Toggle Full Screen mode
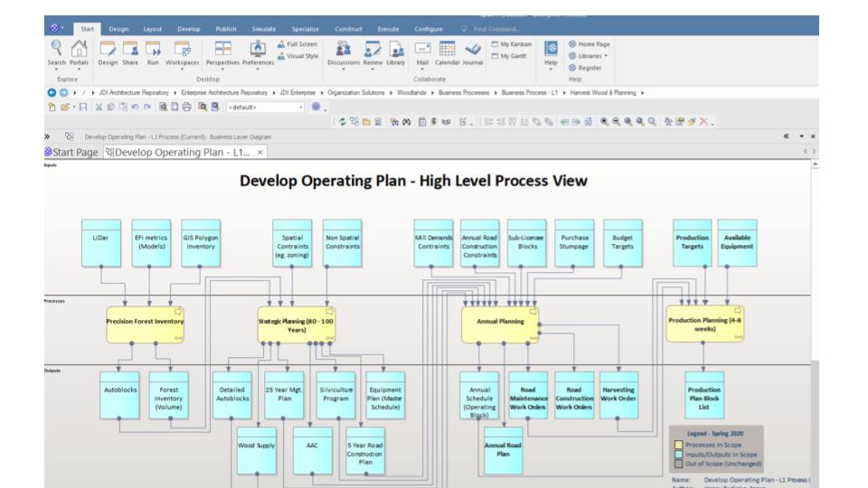This screenshot has height=488, width=868. coord(297,43)
